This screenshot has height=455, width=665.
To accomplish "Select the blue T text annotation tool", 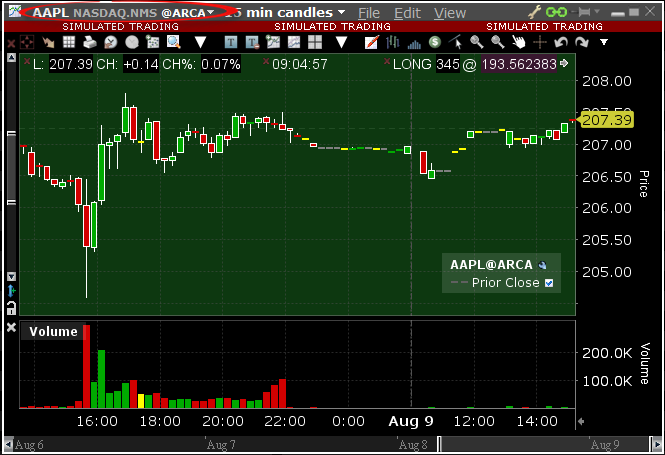I will pos(231,42).
